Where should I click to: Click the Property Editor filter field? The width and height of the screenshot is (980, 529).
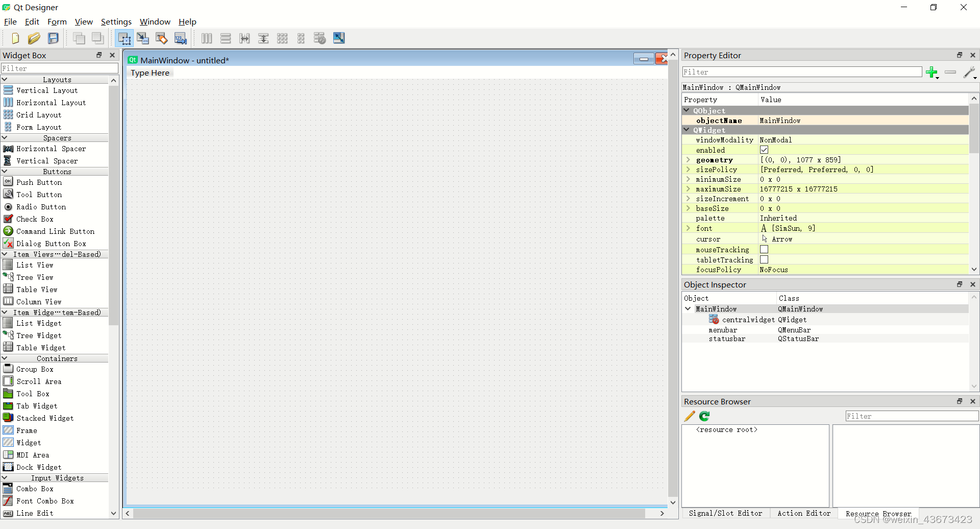pos(801,71)
